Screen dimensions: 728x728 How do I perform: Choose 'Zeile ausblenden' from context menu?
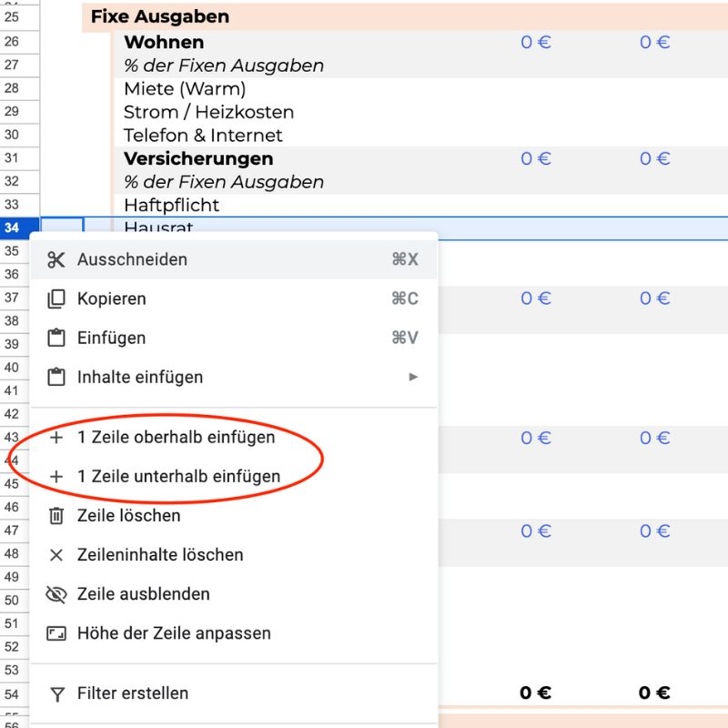coord(144,594)
